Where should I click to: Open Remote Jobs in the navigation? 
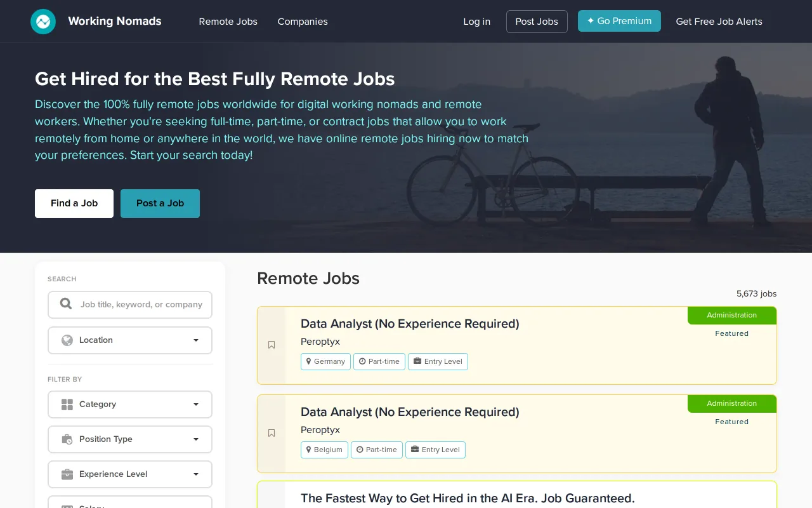tap(228, 22)
